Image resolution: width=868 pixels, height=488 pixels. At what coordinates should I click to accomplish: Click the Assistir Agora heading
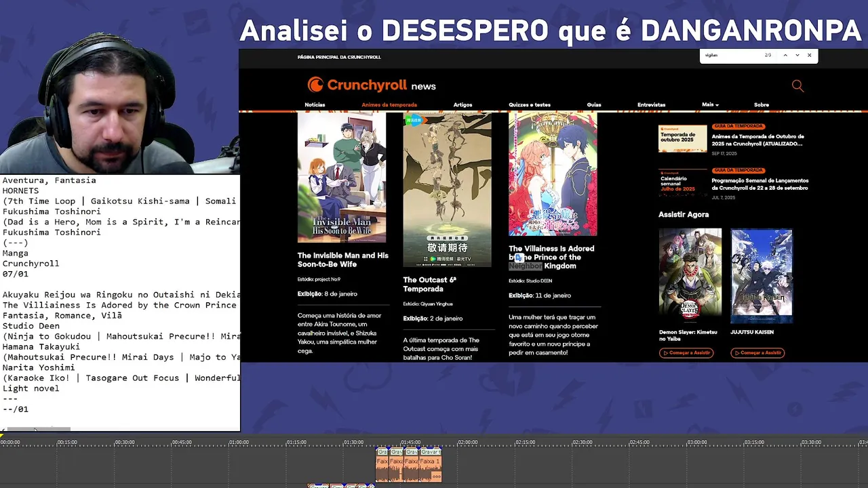pos(684,214)
